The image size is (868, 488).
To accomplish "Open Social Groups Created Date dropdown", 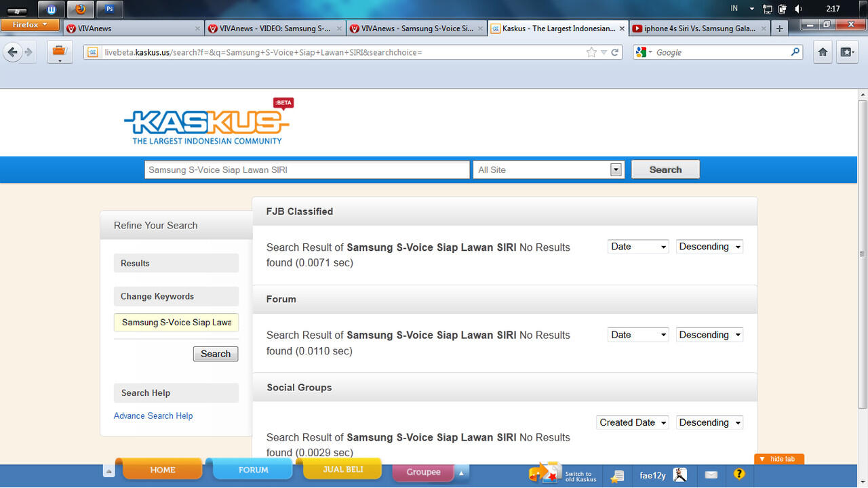I will click(633, 422).
